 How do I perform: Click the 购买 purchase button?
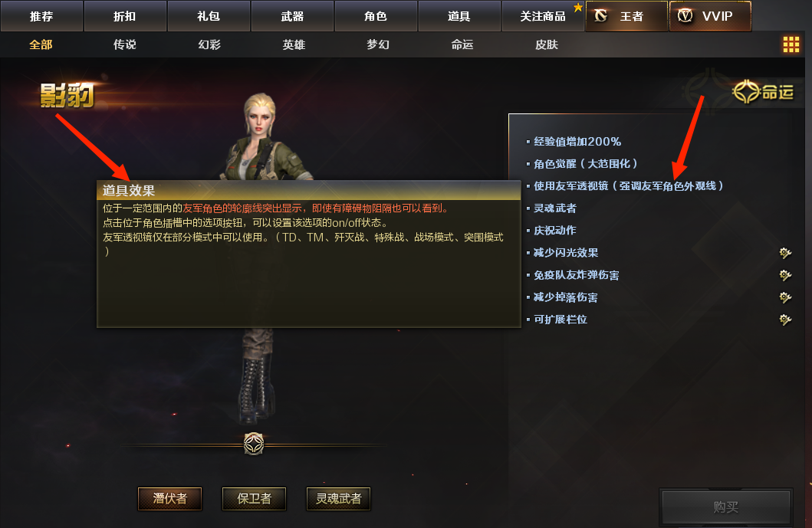tap(726, 507)
